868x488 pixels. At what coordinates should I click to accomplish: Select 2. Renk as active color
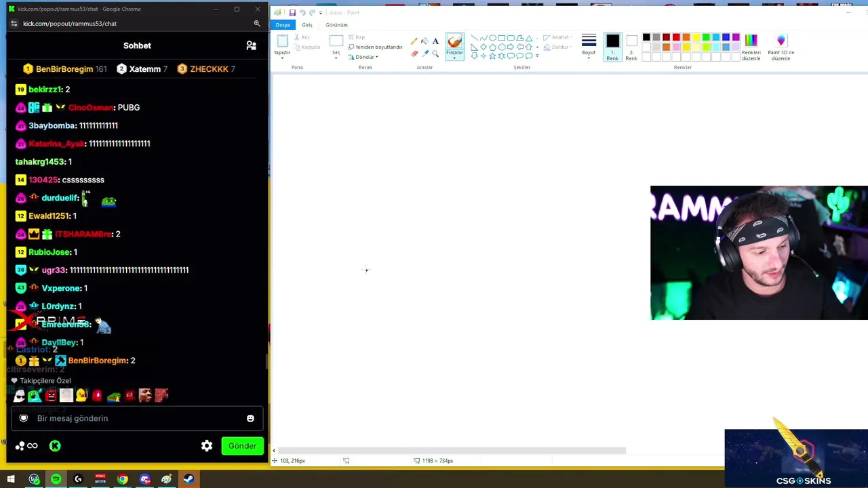pos(631,47)
